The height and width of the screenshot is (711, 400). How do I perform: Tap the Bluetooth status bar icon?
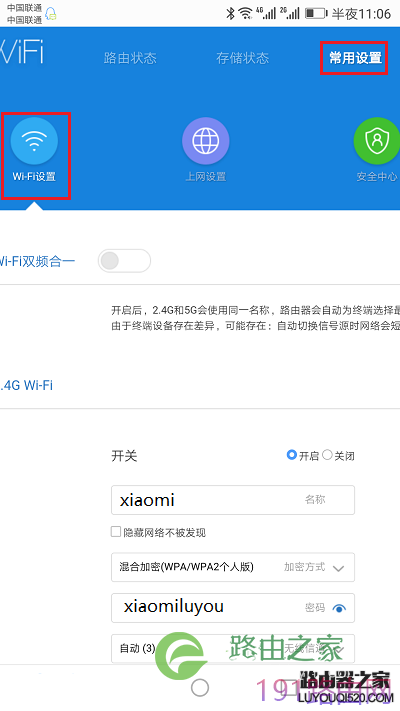click(x=230, y=13)
